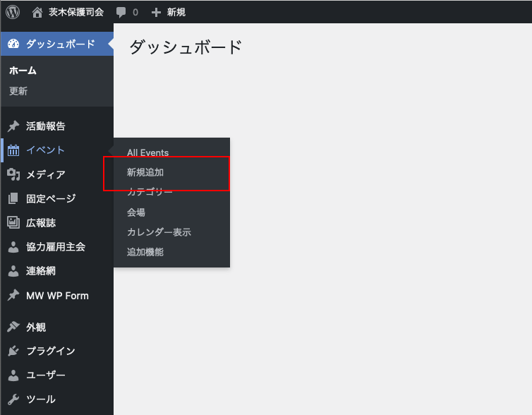This screenshot has height=415, width=532.
Task: Open the 更新 submenu item
Action: click(x=18, y=91)
